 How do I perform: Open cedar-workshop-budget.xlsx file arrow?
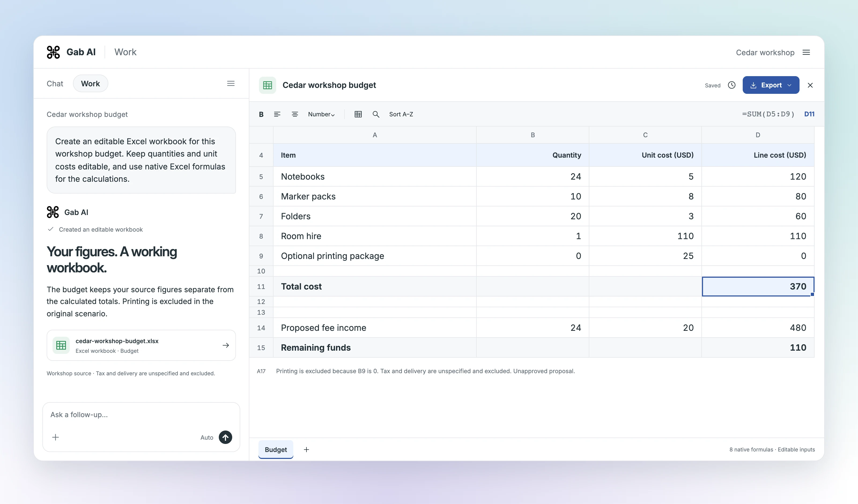pyautogui.click(x=225, y=345)
